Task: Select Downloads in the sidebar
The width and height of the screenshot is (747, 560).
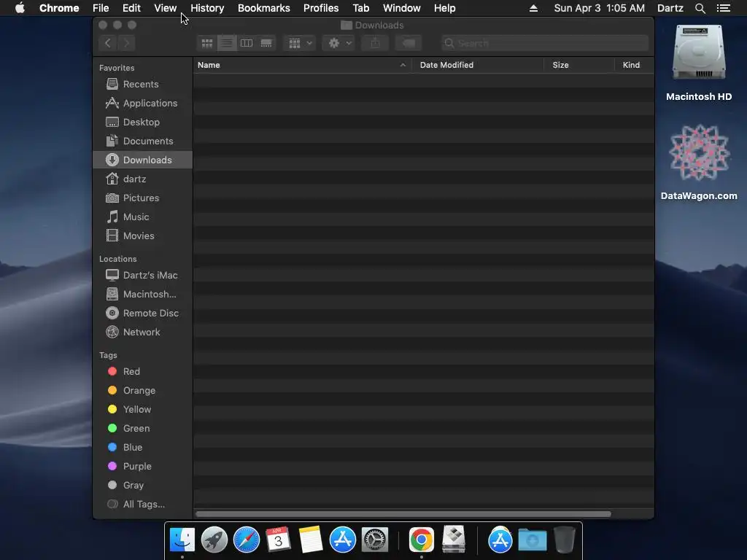Action: pyautogui.click(x=142, y=160)
